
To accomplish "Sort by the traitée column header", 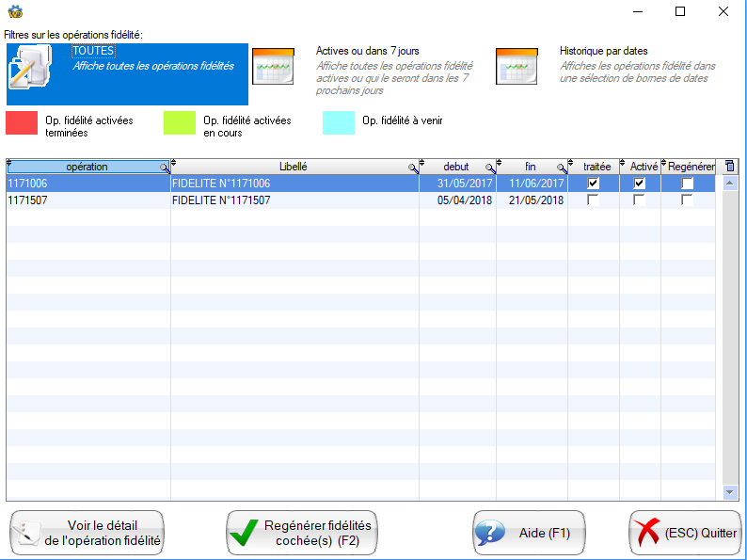I will 596,167.
